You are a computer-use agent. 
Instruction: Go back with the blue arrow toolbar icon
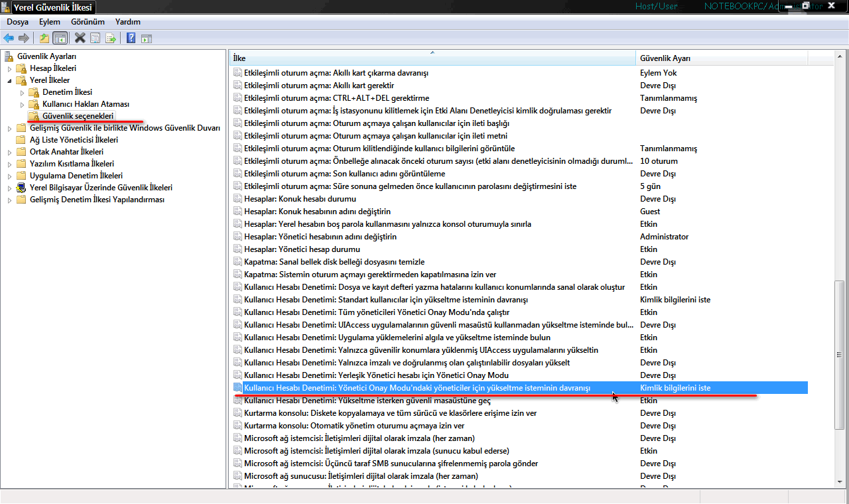coord(9,38)
